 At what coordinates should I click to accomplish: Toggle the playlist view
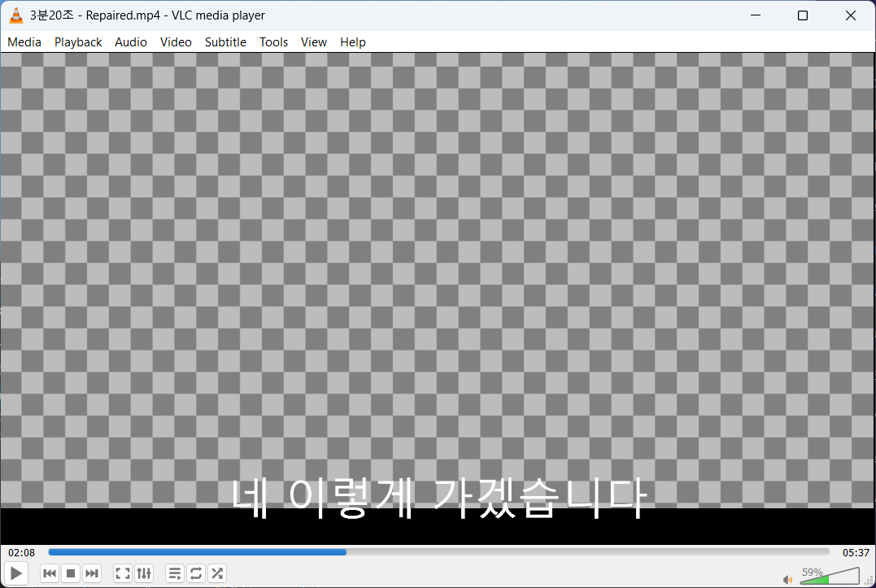tap(175, 573)
